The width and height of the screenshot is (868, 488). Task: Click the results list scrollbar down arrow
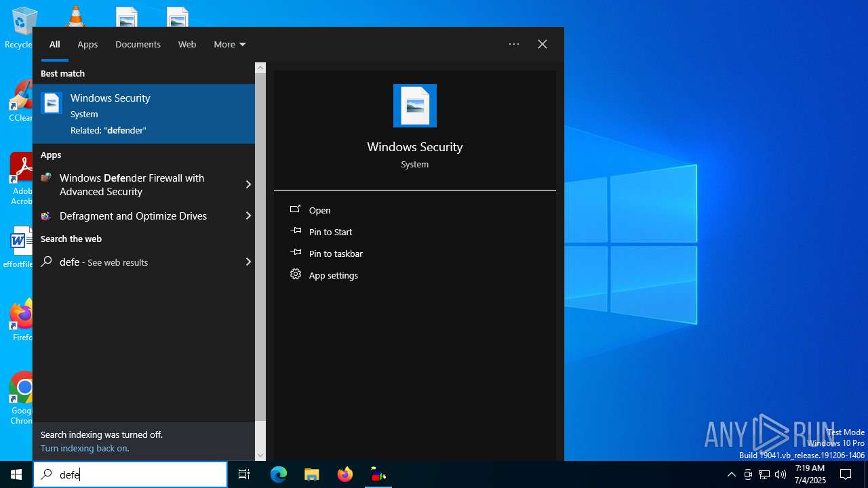[x=260, y=455]
